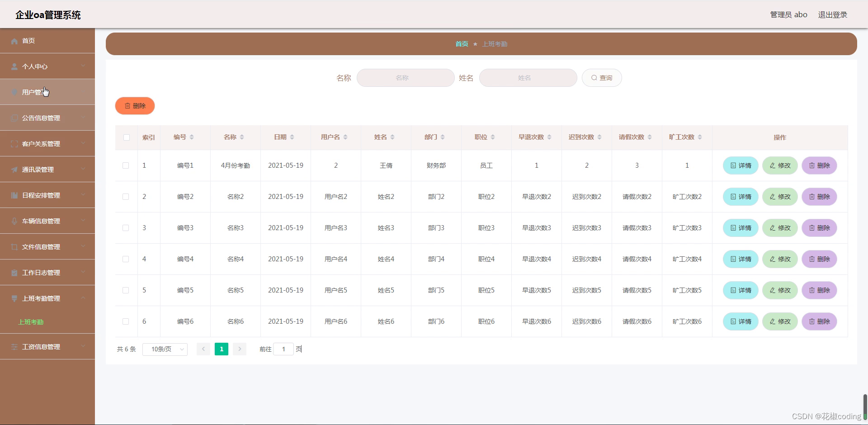
Task: Click the 首页 breadcrumb link
Action: 462,44
